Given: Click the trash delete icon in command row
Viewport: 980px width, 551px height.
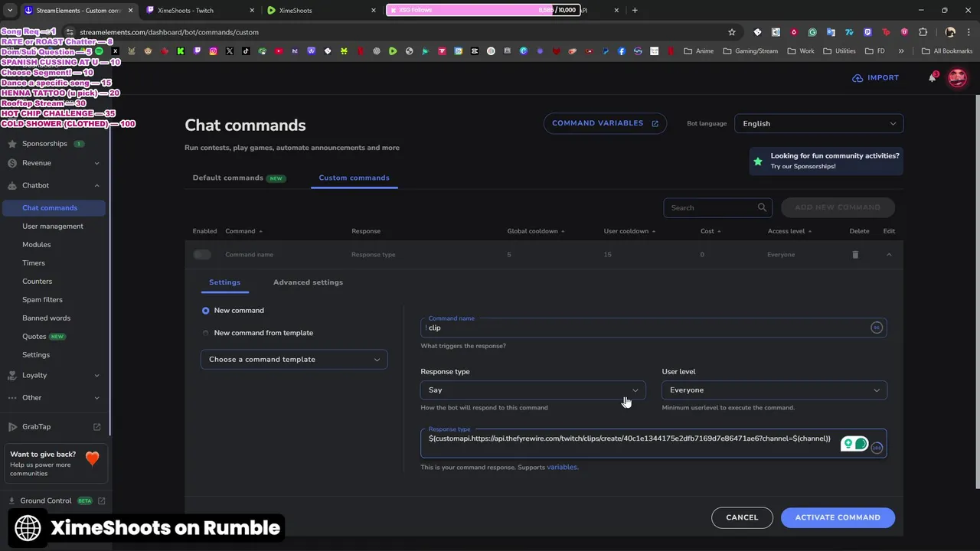Looking at the screenshot, I should click(x=855, y=255).
